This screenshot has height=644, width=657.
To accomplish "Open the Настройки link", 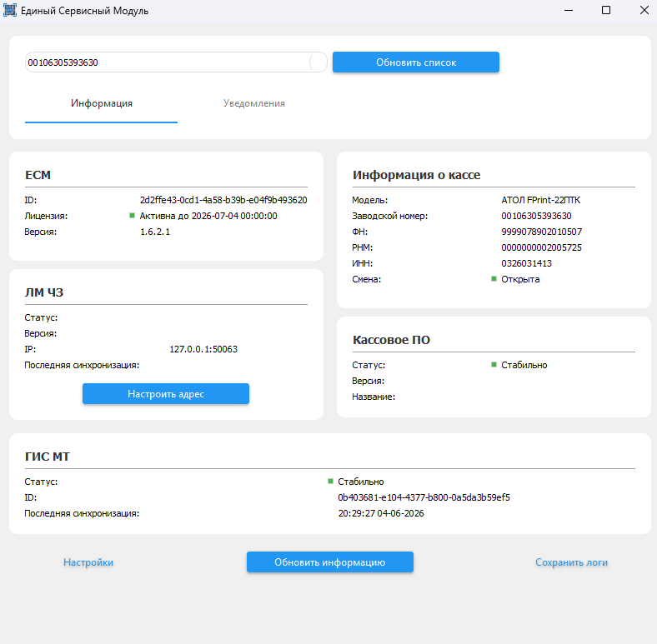I will (x=88, y=562).
